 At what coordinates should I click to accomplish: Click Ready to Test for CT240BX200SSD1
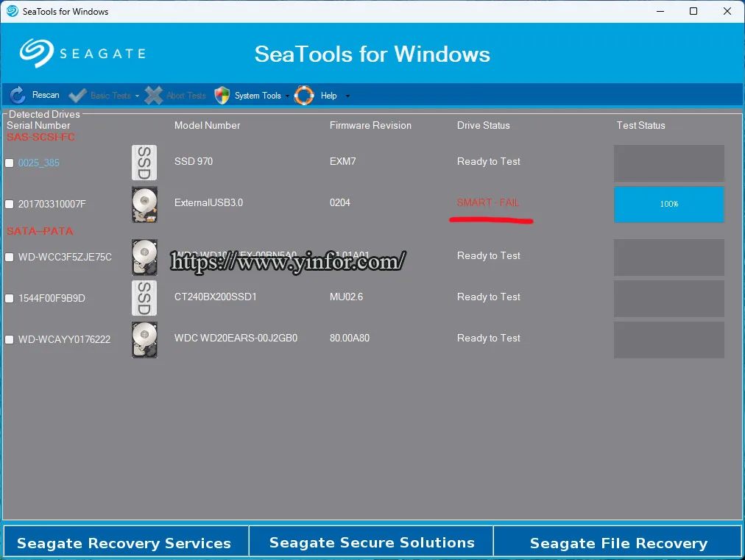click(x=488, y=297)
